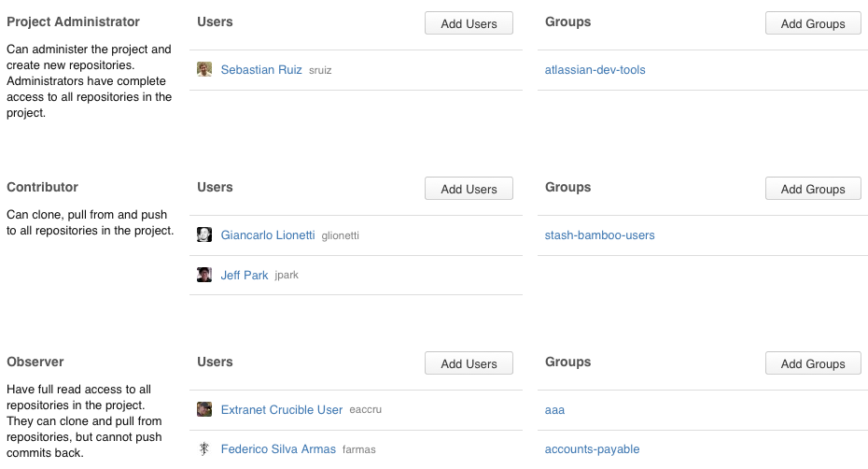Image resolution: width=868 pixels, height=469 pixels.
Task: Click Federico Silva Armas's avatar icon
Action: (204, 449)
